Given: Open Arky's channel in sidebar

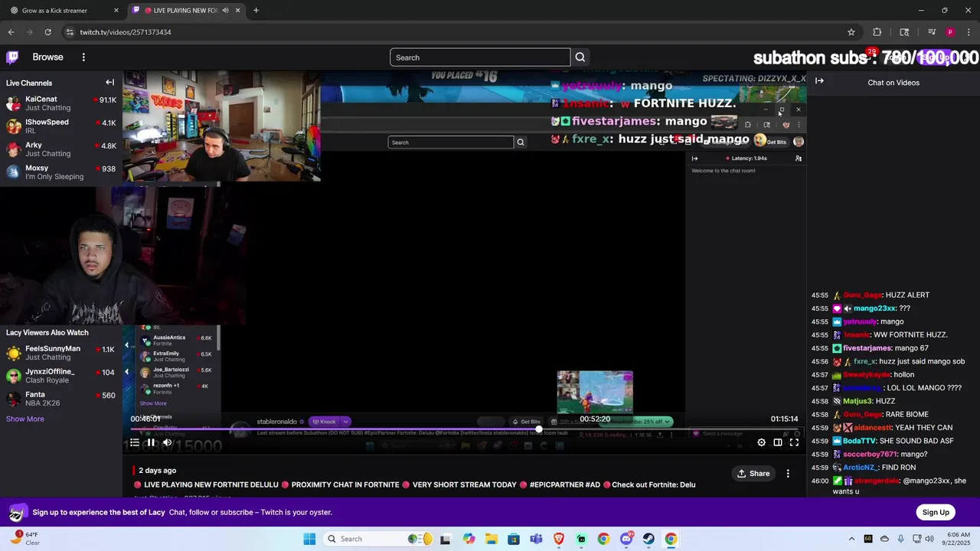Looking at the screenshot, I should click(61, 149).
